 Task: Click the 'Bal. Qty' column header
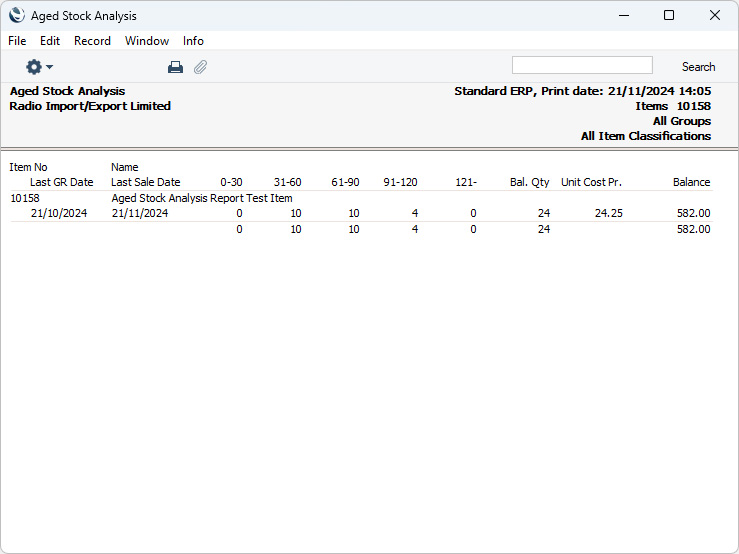point(530,182)
